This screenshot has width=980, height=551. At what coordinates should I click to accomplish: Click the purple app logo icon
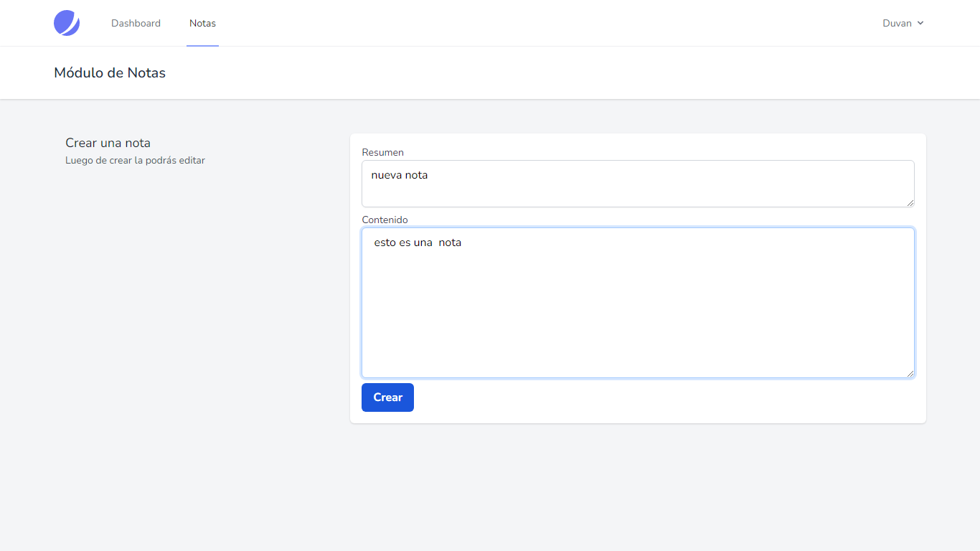(67, 23)
